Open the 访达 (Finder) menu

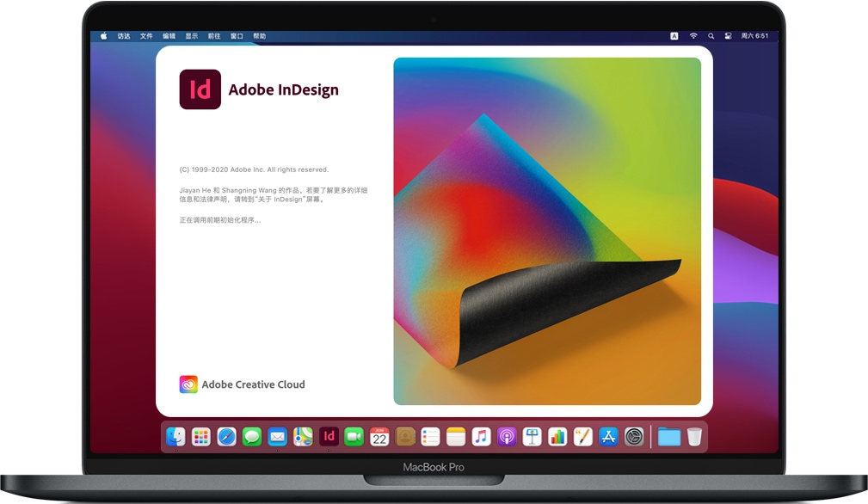pos(123,36)
